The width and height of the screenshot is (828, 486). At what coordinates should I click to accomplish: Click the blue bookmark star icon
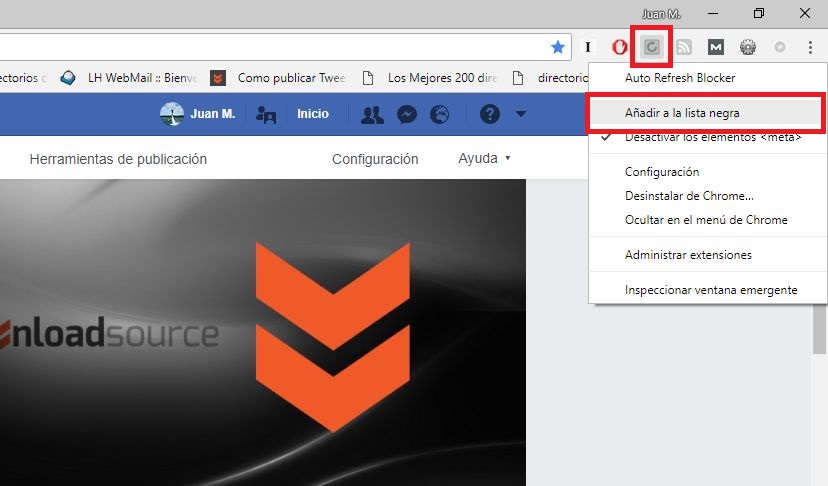(x=558, y=48)
